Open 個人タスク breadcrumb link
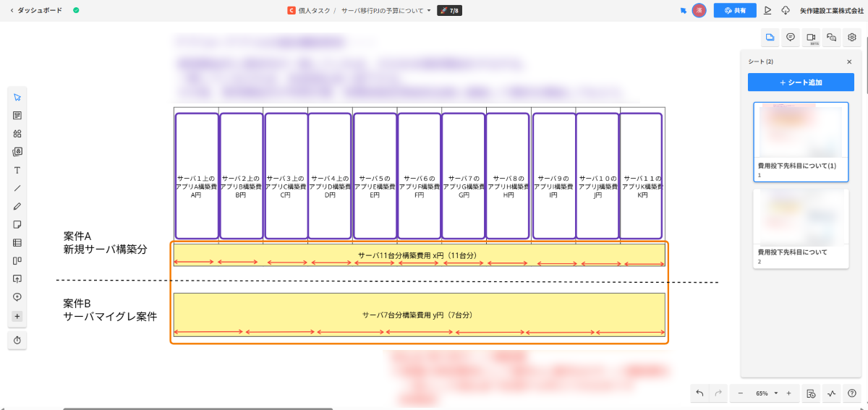This screenshot has height=410, width=868. click(308, 10)
